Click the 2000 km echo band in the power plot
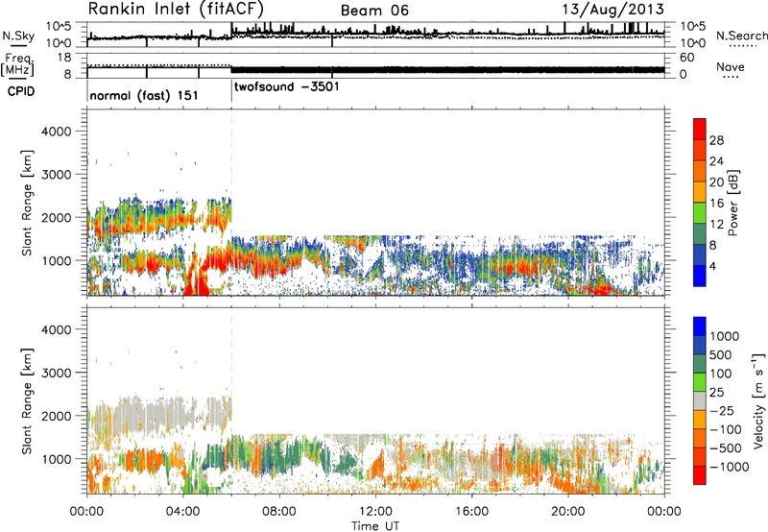This screenshot has height=532, width=768. click(159, 215)
